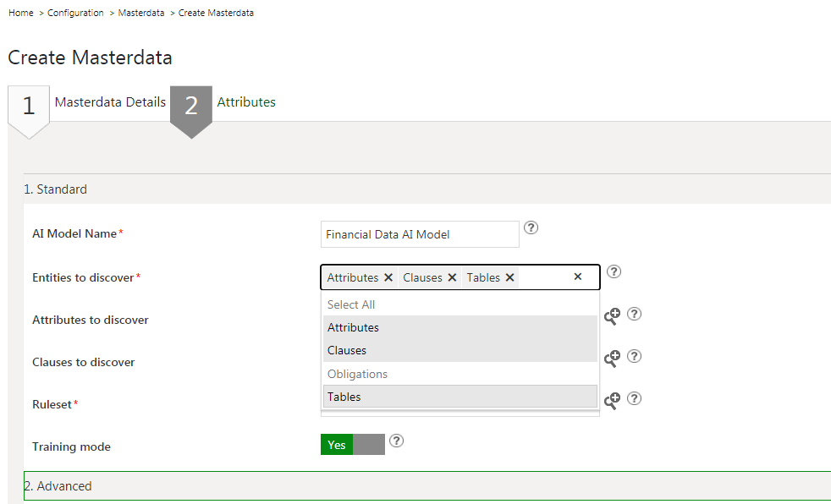Screen dimensions: 831x504
Task: Click inside the AI Model Name field
Action: click(x=419, y=234)
